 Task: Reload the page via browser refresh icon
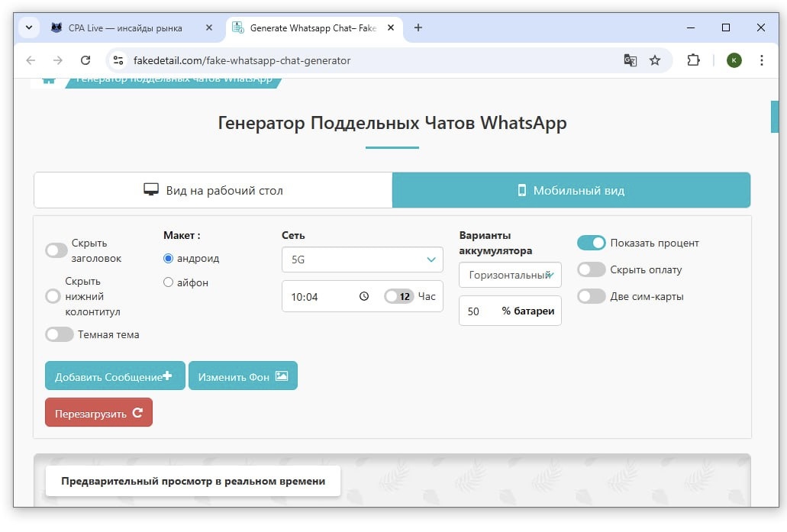pos(85,60)
